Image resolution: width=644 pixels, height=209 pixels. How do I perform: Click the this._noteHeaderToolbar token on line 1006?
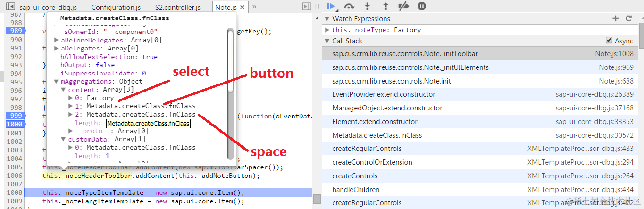click(87, 176)
